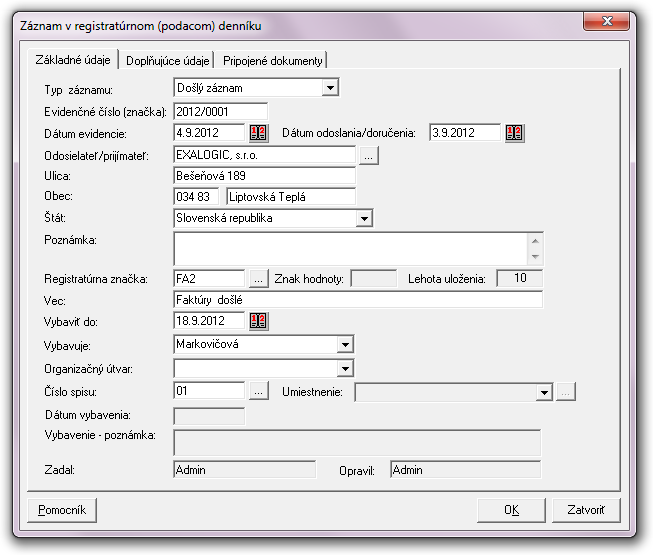Image resolution: width=653 pixels, height=555 pixels.
Task: Open the Organizačný útvar dropdown
Action: (x=345, y=369)
